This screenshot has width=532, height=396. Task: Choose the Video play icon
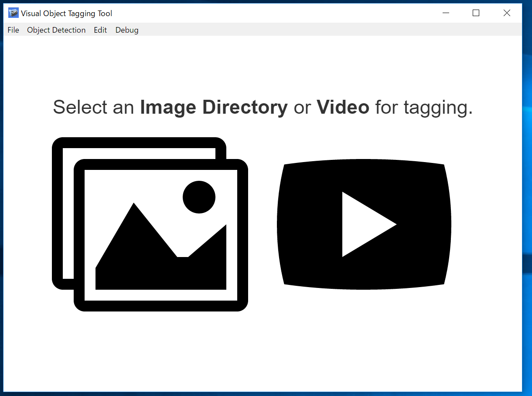(x=364, y=224)
